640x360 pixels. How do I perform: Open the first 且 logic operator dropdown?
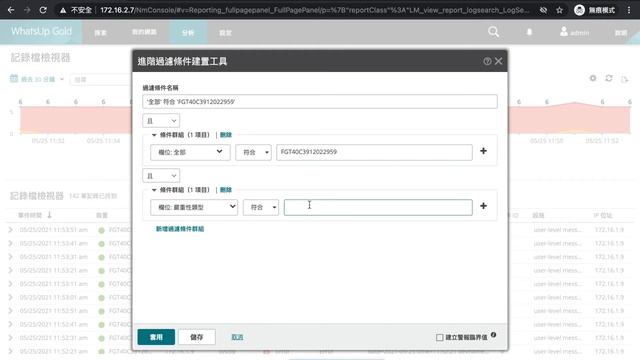pyautogui.click(x=161, y=121)
